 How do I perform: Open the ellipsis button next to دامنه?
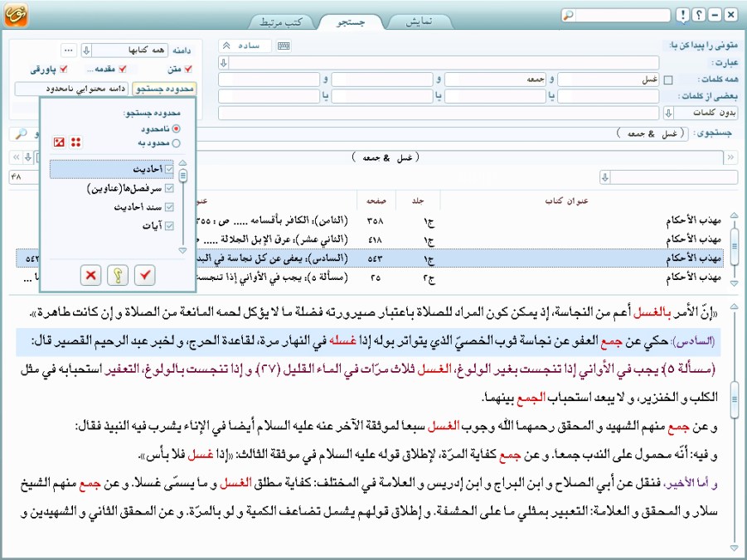(69, 50)
